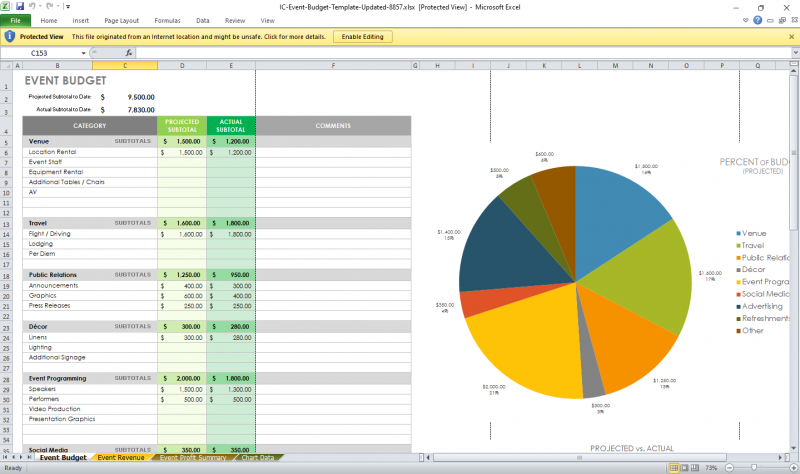
Task: Go to first sheet navigation arrow
Action: click(x=6, y=457)
